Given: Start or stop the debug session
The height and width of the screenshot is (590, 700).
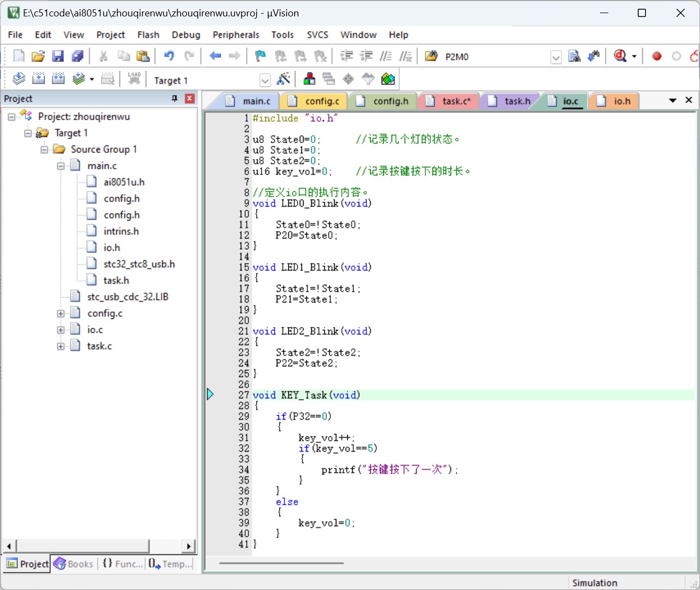Looking at the screenshot, I should pyautogui.click(x=620, y=56).
